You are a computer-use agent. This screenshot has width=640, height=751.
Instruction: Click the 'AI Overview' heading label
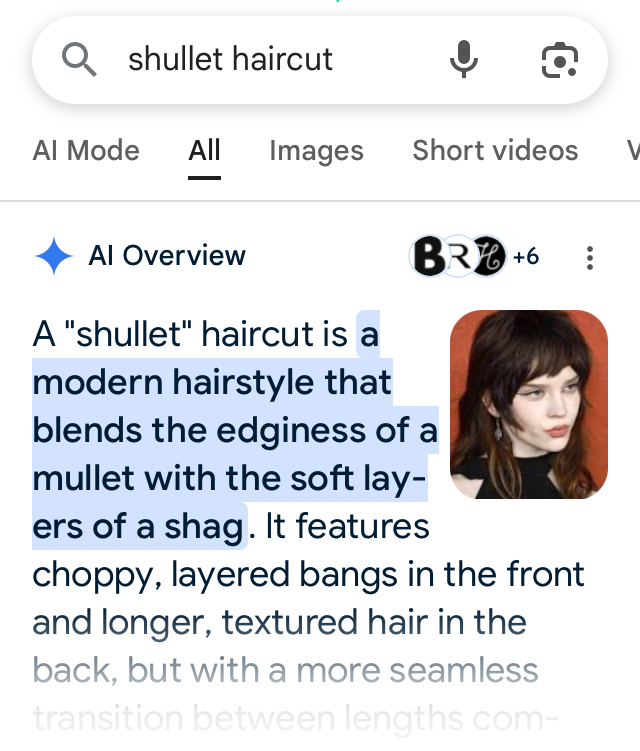(x=167, y=255)
